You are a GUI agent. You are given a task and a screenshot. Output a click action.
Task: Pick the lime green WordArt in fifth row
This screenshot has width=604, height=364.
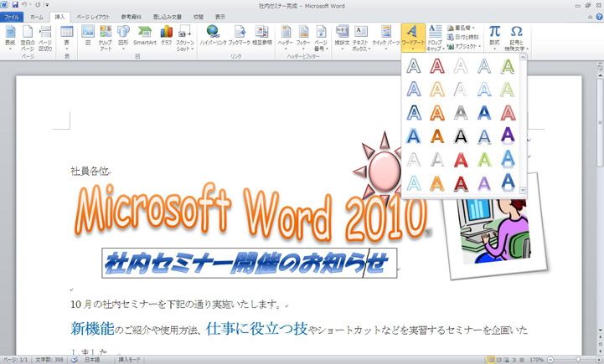pos(484,160)
